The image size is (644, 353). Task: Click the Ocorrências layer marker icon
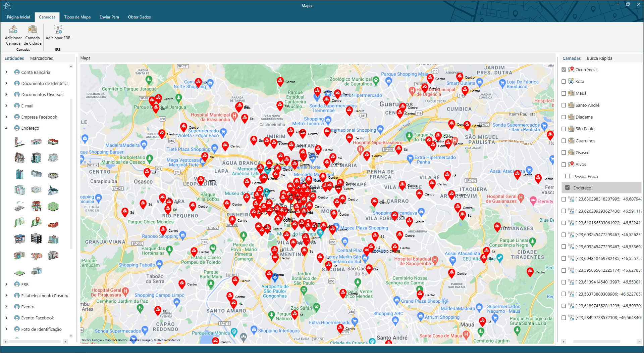(571, 70)
